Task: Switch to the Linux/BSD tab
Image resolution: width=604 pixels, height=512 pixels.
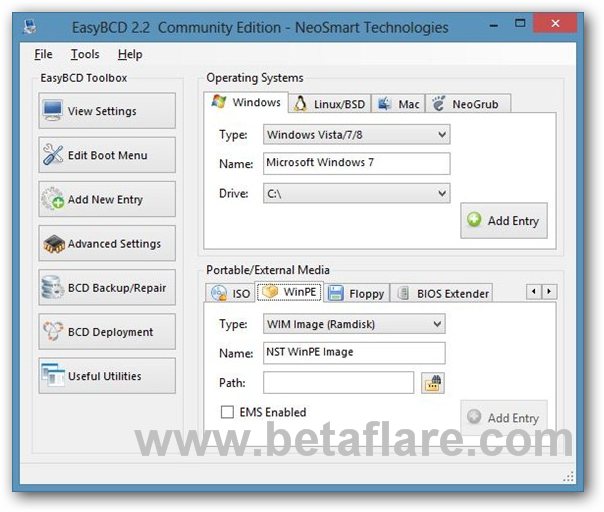Action: click(330, 103)
